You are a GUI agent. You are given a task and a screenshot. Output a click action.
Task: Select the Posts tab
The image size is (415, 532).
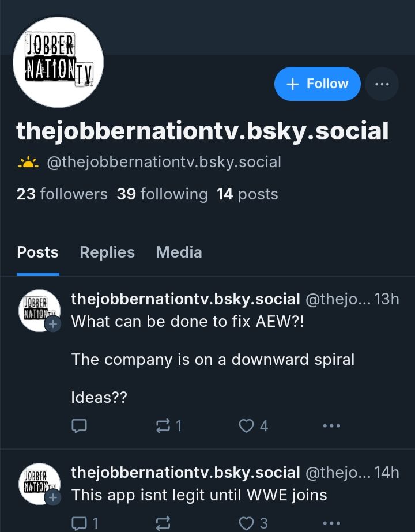pos(37,252)
